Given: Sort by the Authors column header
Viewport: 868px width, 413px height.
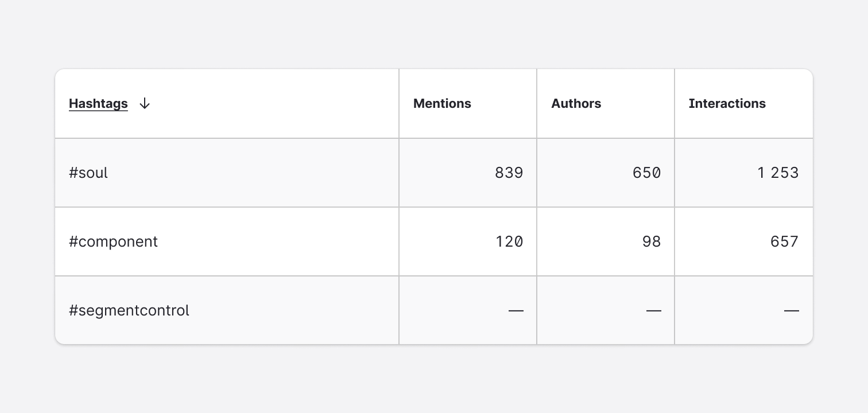Looking at the screenshot, I should [x=576, y=104].
